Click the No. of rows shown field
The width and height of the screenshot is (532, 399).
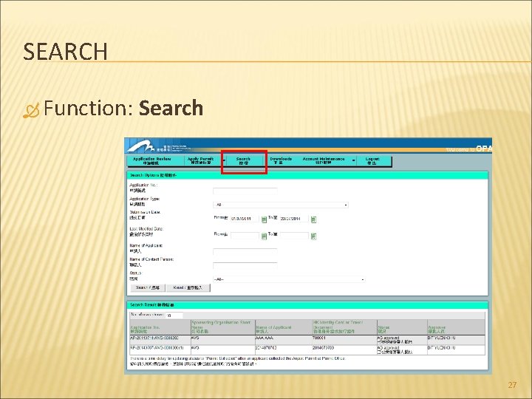(x=174, y=316)
